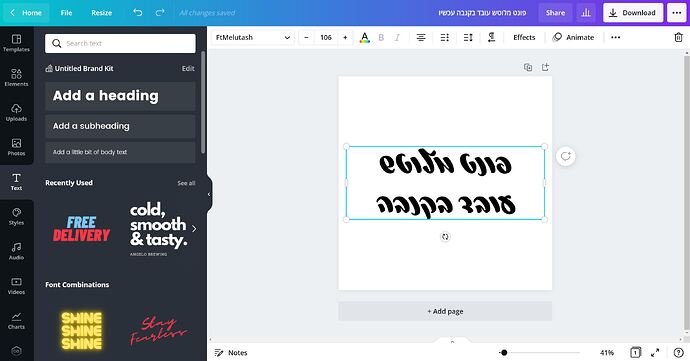Add a new page icon above canvas
690x361 pixels.
coord(545,67)
